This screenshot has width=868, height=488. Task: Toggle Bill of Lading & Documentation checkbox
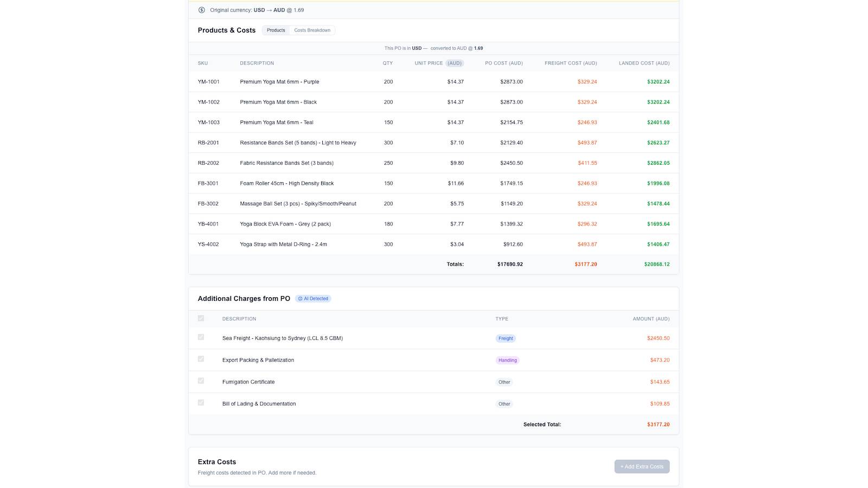(x=201, y=403)
